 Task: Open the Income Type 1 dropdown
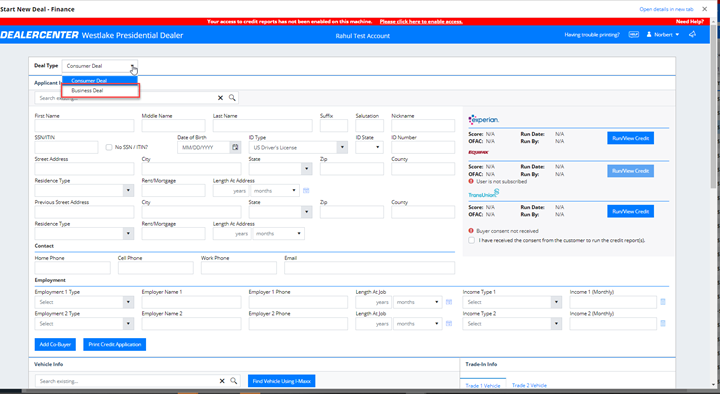(x=512, y=302)
